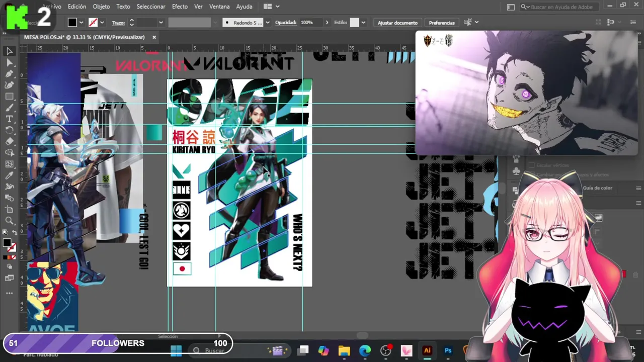Open the Ayuda menu
644x362 pixels.
tap(244, 7)
